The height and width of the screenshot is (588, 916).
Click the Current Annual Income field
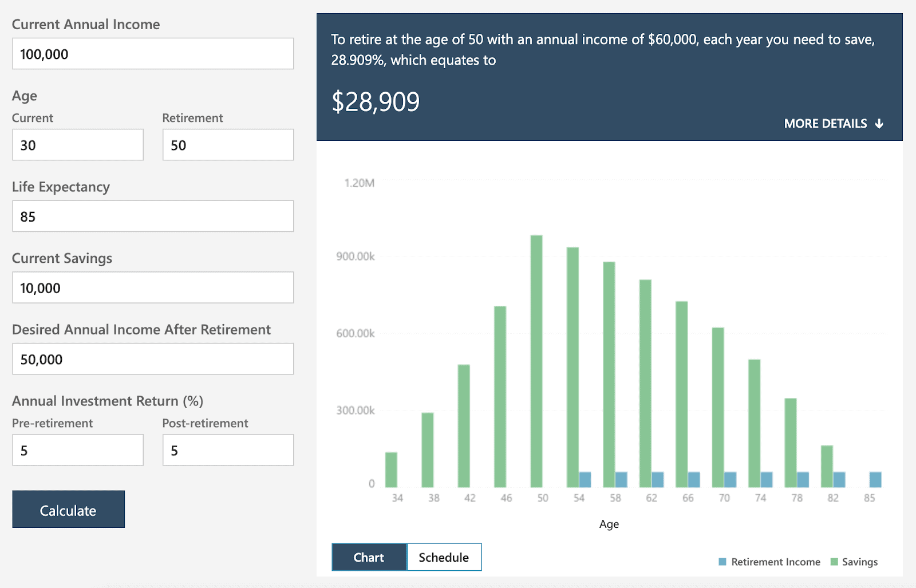[x=153, y=54]
